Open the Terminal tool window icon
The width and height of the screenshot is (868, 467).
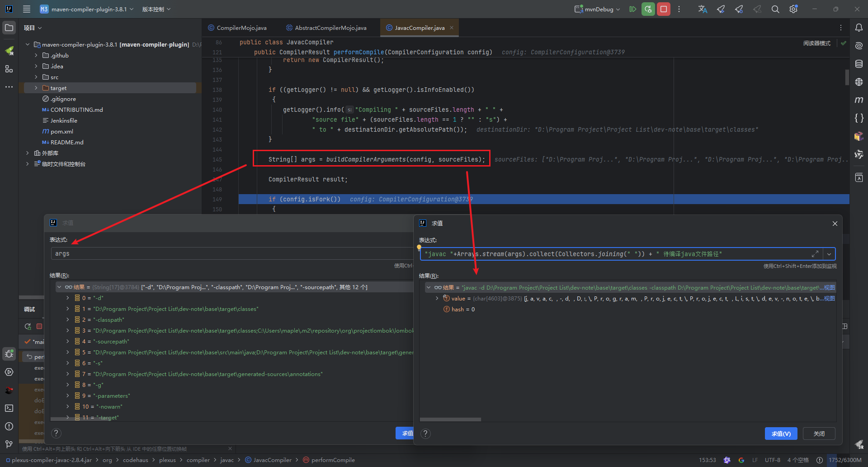(x=9, y=408)
